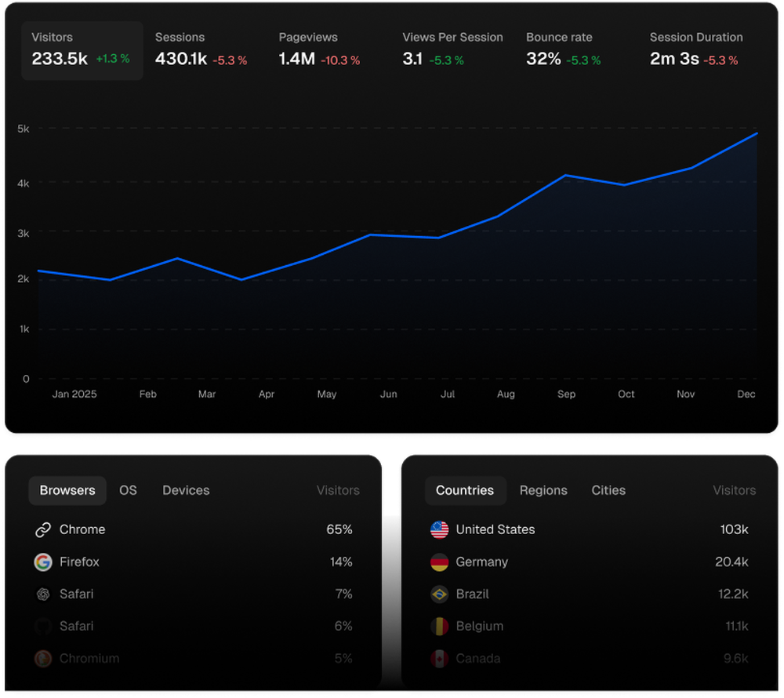Click the Jan 2025 axis label

[74, 394]
